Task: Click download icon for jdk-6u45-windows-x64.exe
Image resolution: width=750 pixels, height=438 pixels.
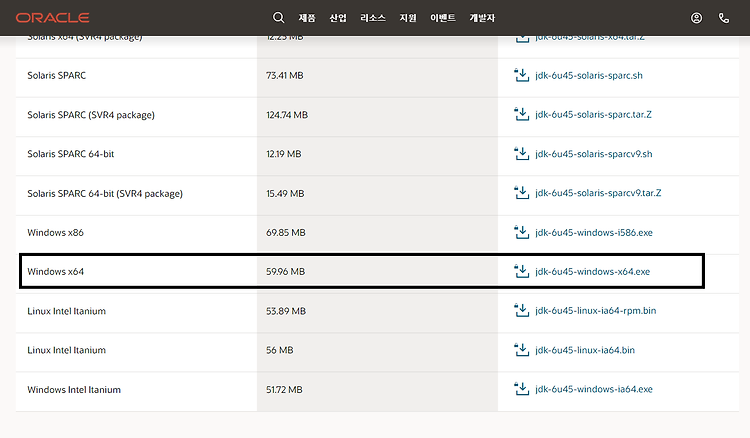Action: [521, 271]
